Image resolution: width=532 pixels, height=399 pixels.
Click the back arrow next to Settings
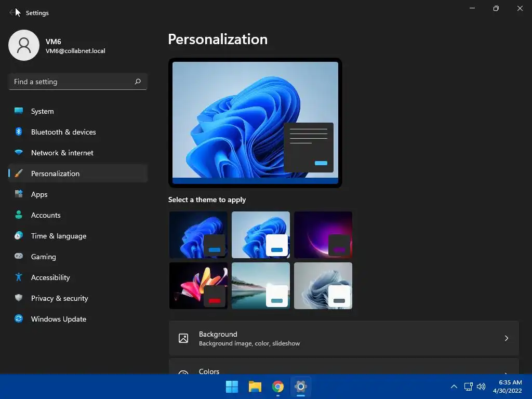point(12,12)
